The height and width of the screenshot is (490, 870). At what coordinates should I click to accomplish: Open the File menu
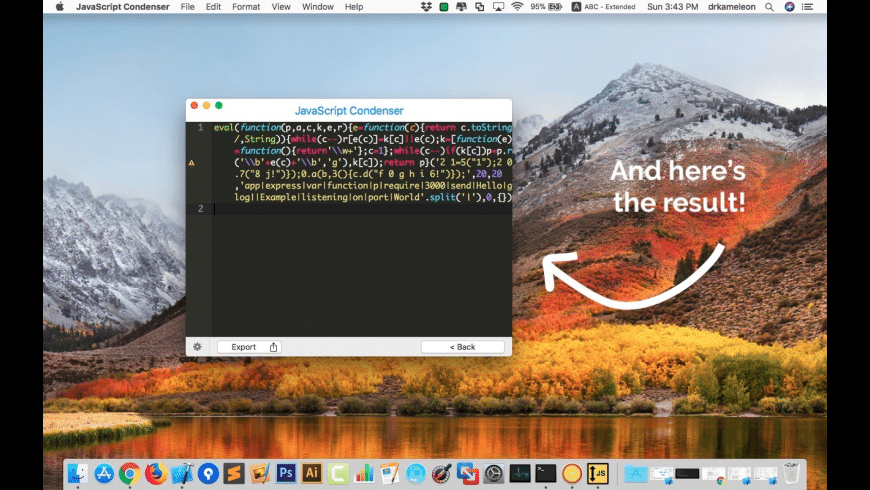coord(188,7)
